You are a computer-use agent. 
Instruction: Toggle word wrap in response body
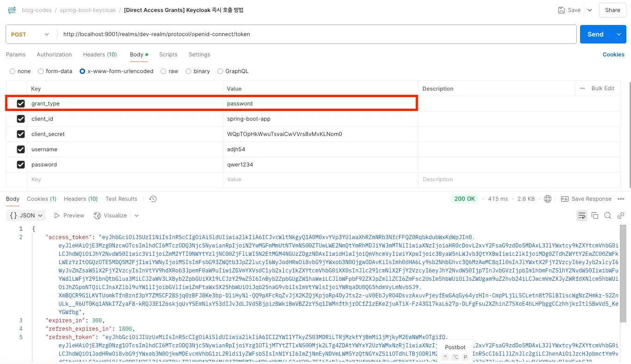coord(581,216)
